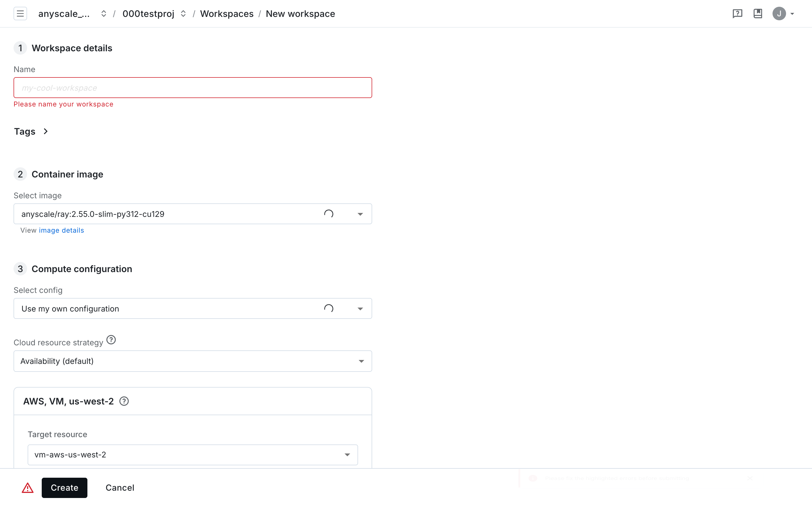Click the workspace Name input field
The image size is (812, 507).
point(193,88)
